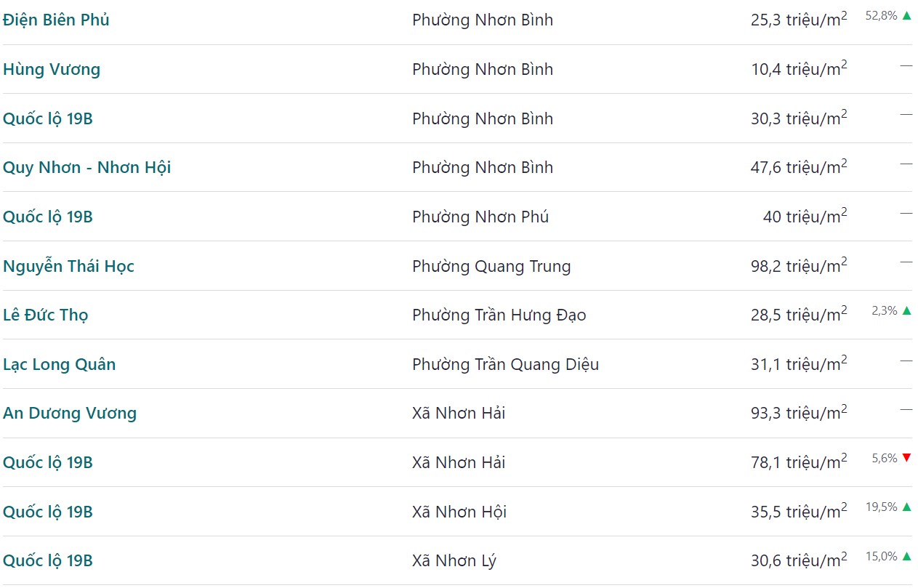Click green up arrow beside 19,5%

tap(906, 507)
